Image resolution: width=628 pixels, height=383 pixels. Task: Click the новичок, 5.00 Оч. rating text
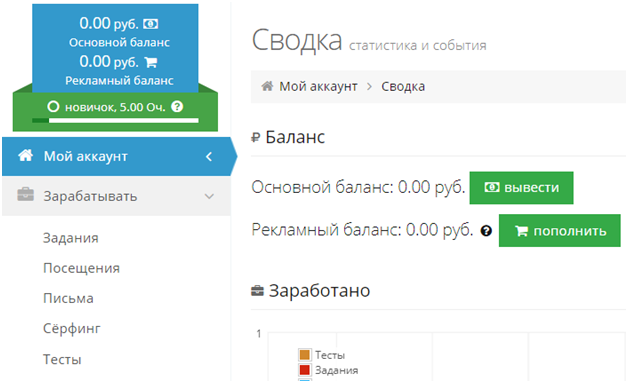coord(115,107)
